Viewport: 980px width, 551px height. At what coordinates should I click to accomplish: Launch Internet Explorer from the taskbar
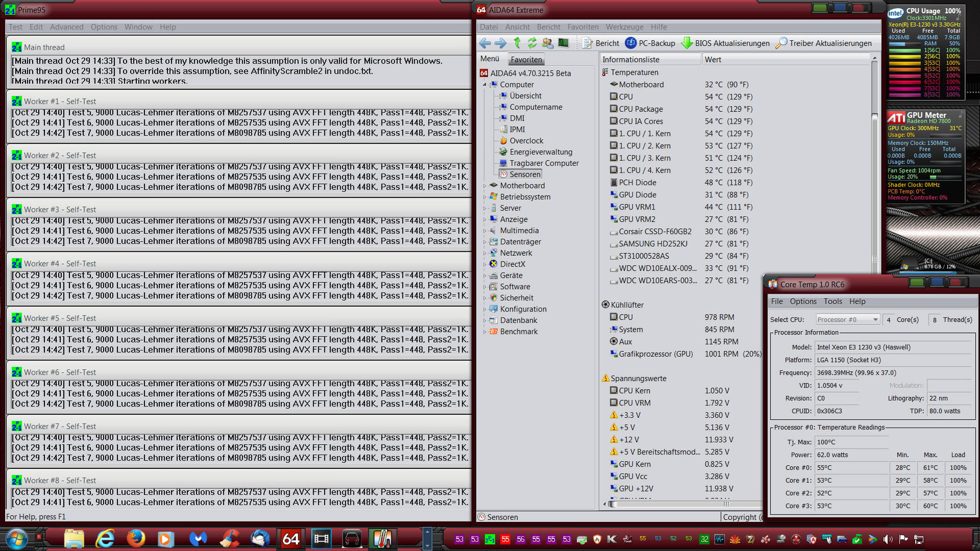tap(105, 539)
